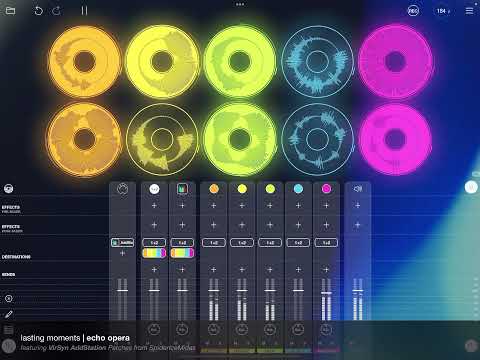Toggle the top orange loop disc
Screen dimensions: 480x360
click(84, 61)
